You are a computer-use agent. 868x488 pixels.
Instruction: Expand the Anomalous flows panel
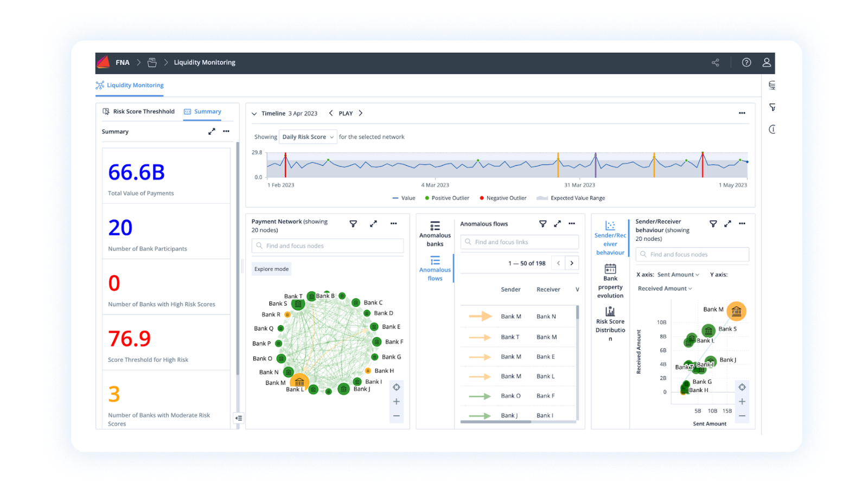(557, 223)
